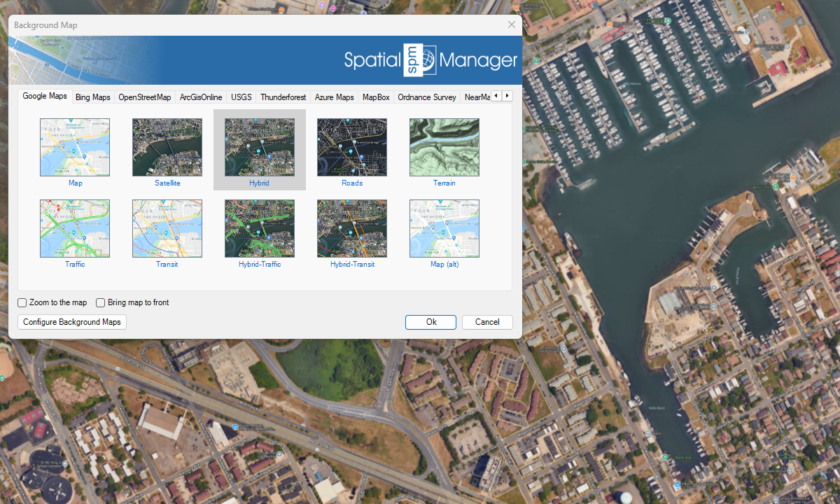Image resolution: width=840 pixels, height=504 pixels.
Task: Click the right tab scroll arrow
Action: click(x=507, y=96)
